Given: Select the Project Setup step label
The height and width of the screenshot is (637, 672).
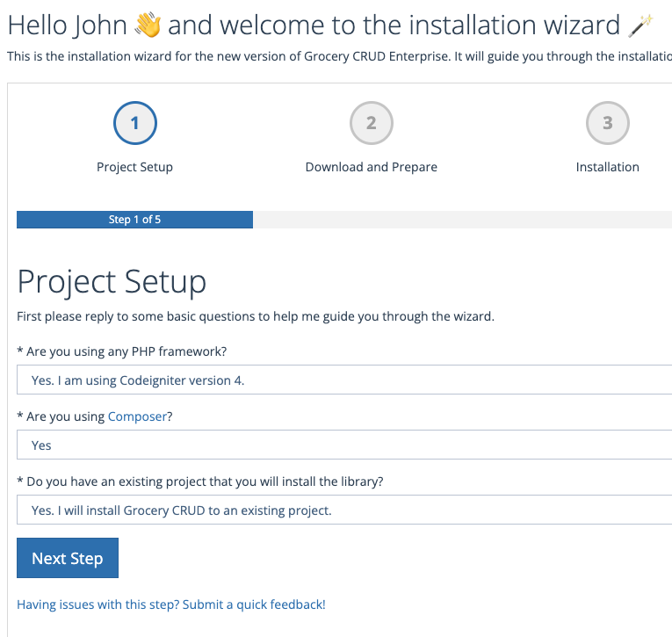Looking at the screenshot, I should coord(134,167).
